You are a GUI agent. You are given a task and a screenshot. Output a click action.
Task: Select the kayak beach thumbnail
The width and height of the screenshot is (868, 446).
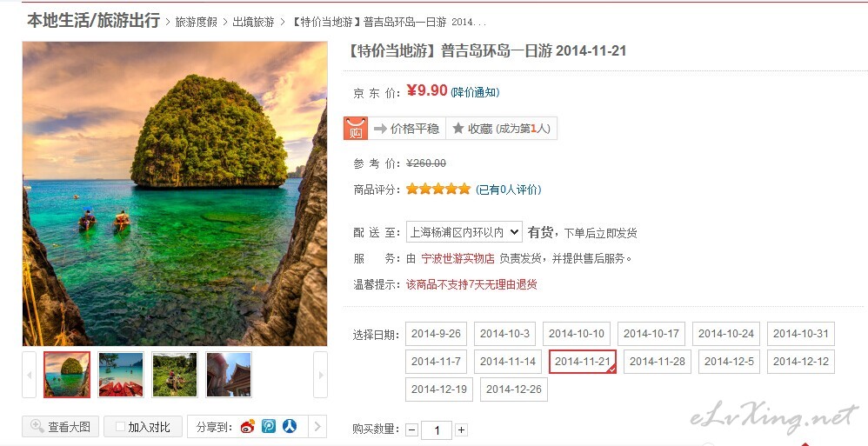point(121,375)
